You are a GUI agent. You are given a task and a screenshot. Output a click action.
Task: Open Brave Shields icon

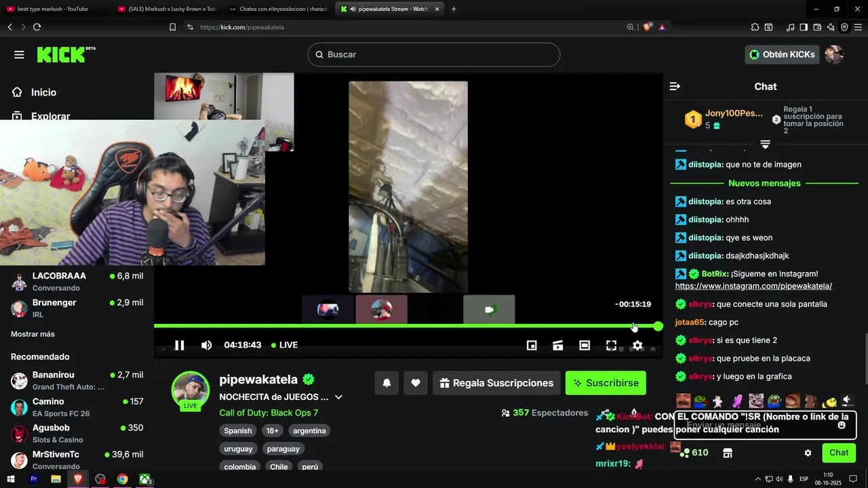click(648, 27)
